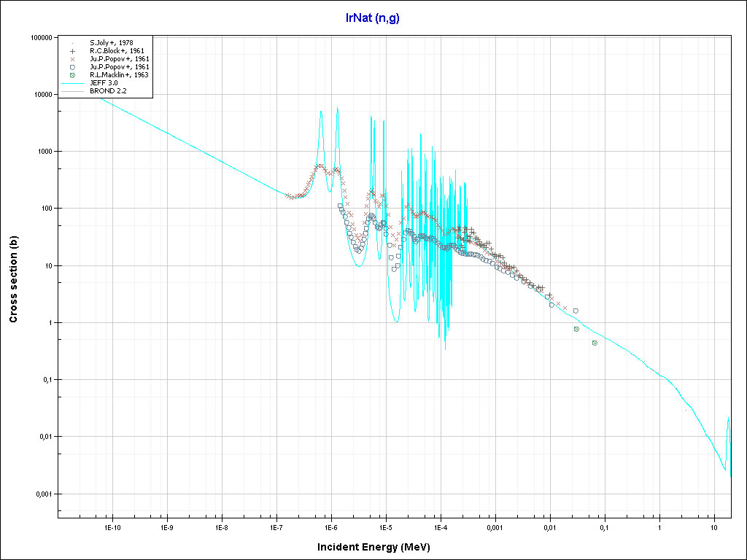Select the green marker for R.L.Macklin+, 1963
This screenshot has height=560, width=747.
click(x=73, y=75)
